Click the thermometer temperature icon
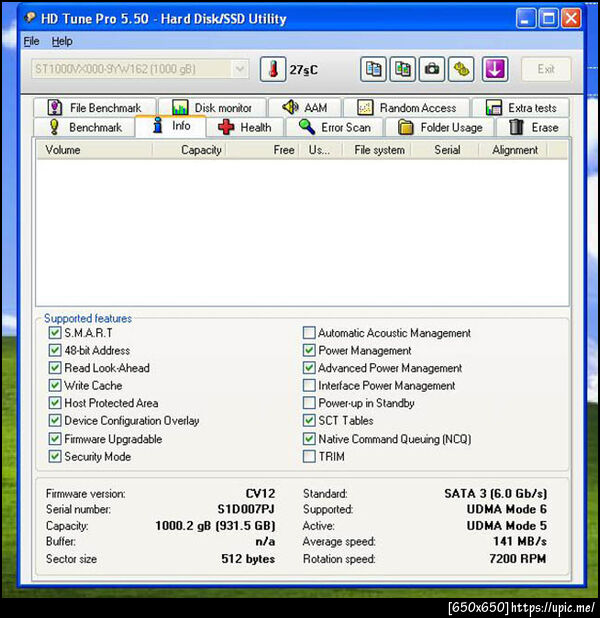This screenshot has width=600, height=618. click(272, 69)
